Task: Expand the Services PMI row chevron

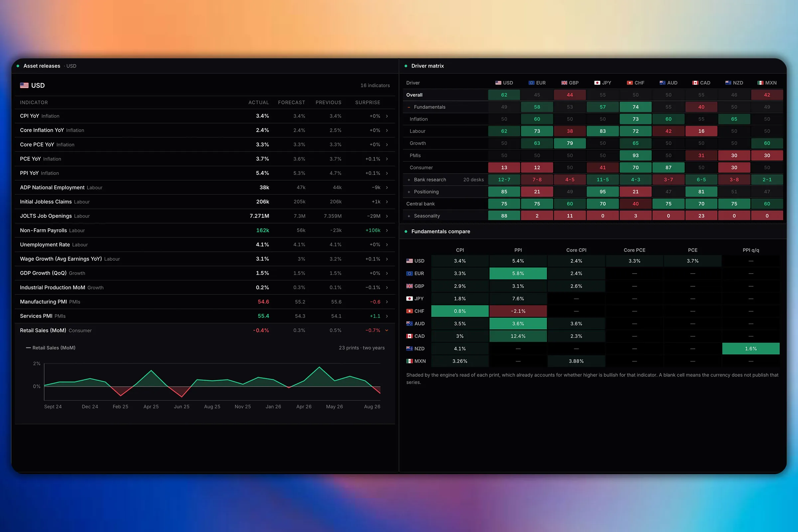Action: 387,316
